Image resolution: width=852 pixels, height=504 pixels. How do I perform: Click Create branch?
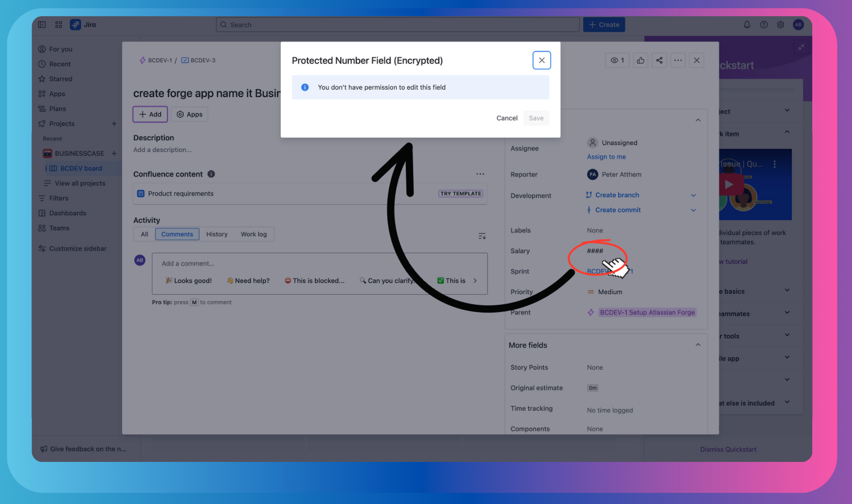(617, 195)
